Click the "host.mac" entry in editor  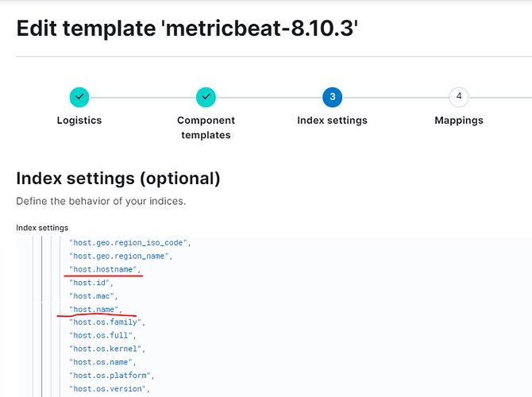(94, 295)
